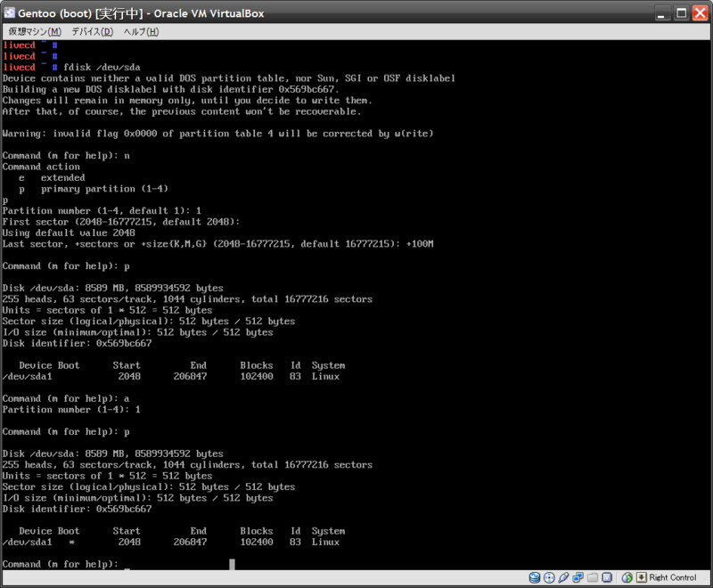
Task: Close the Gentoo VM window
Action: 700,13
